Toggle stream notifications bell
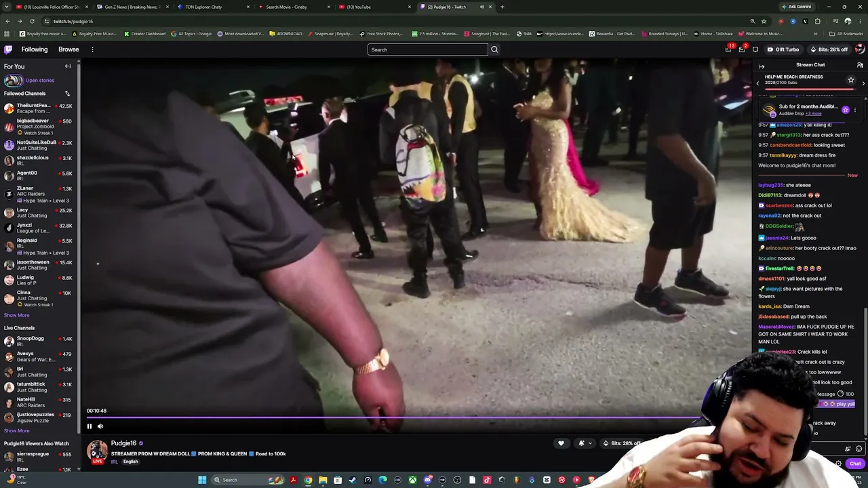 coord(581,443)
